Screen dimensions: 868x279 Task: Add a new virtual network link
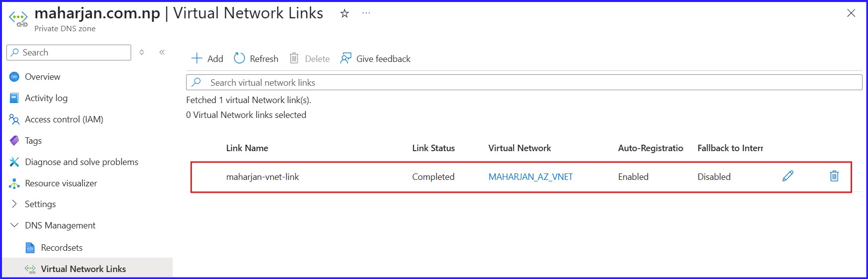point(207,58)
